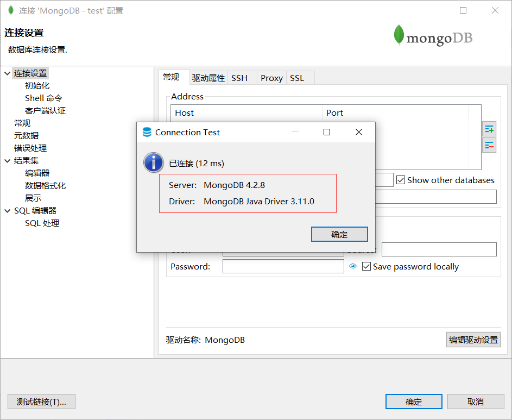Image resolution: width=512 pixels, height=420 pixels.
Task: Select SQL 编辑器 tree item label
Action: pyautogui.click(x=35, y=211)
